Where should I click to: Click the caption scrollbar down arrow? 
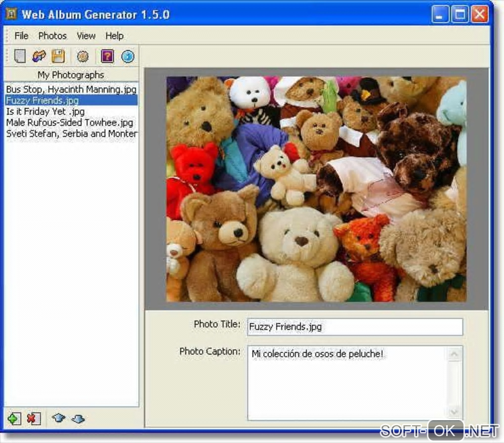tap(454, 411)
